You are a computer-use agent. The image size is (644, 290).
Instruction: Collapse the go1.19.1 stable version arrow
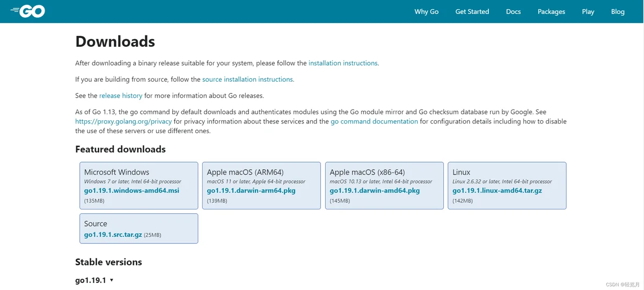pyautogui.click(x=112, y=280)
